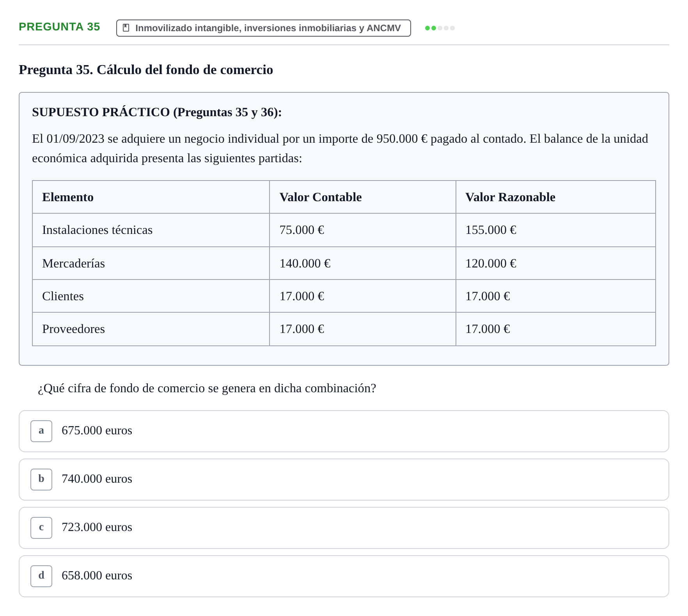The height and width of the screenshot is (616, 688).
Task: Select answer option d: 658.000 euros
Action: point(344,576)
